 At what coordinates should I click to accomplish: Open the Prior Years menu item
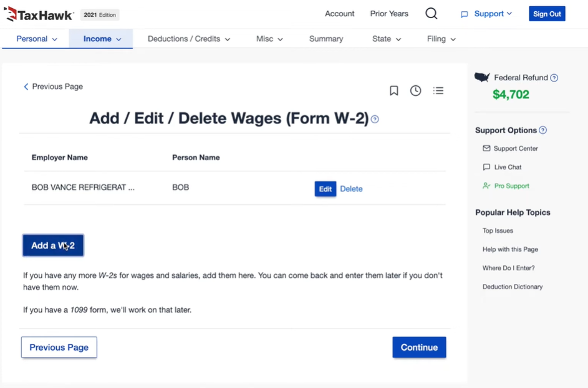(388, 13)
